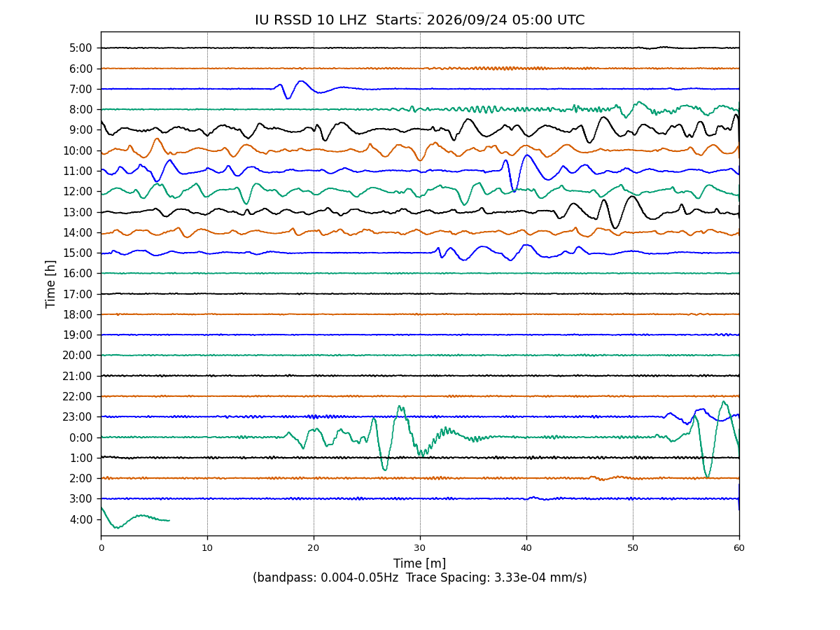Screen dimensions: 840x630
Task: Click the blue pulse on the 7:00 trace
Action: click(x=293, y=89)
